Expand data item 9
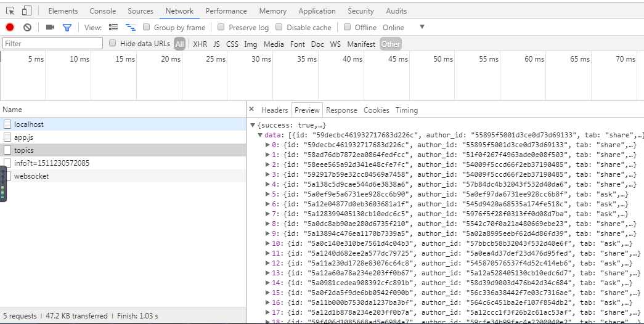Screen dimensions: 644x324 (268, 233)
